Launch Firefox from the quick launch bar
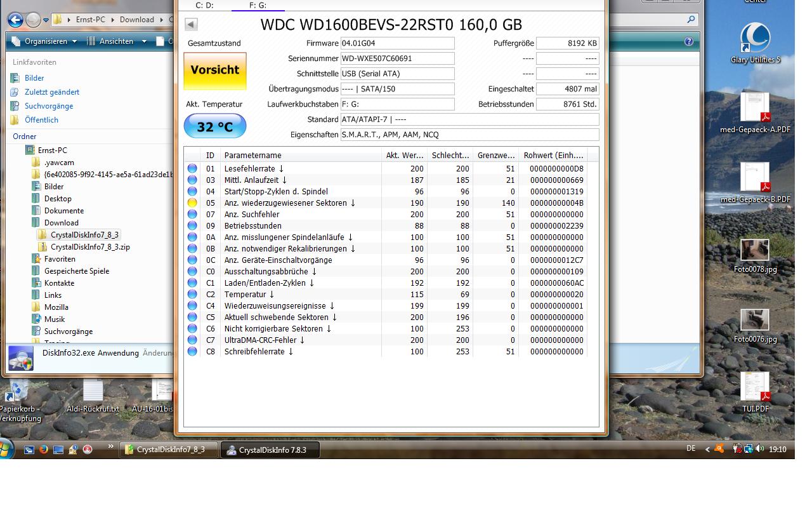 click(44, 450)
